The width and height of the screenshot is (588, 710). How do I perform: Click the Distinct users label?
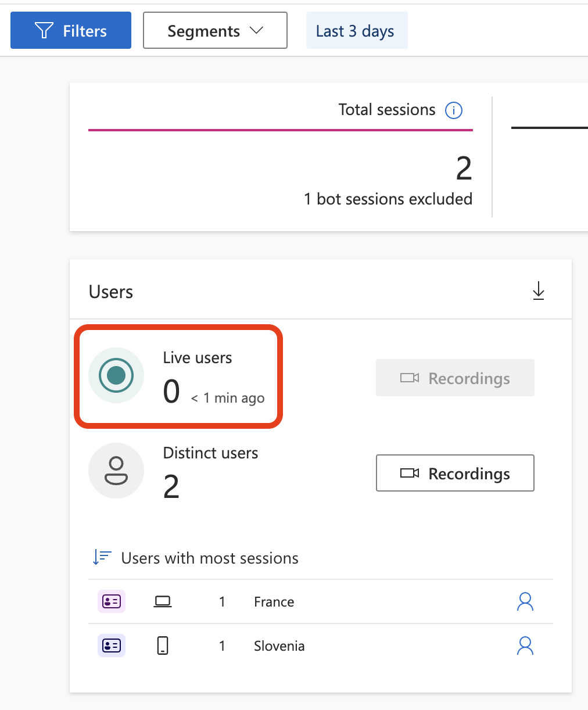210,453
